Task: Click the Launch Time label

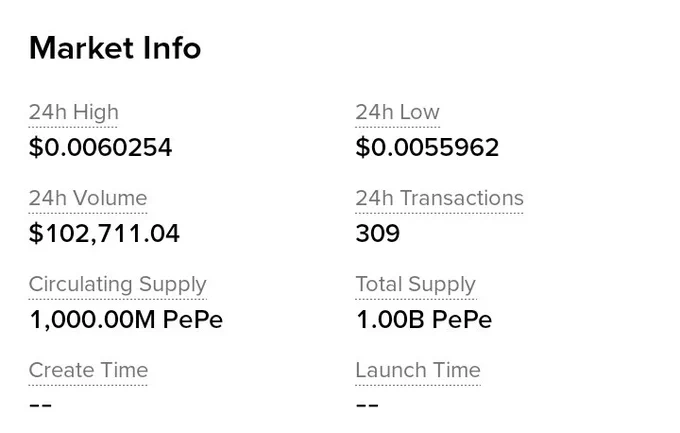Action: click(418, 370)
